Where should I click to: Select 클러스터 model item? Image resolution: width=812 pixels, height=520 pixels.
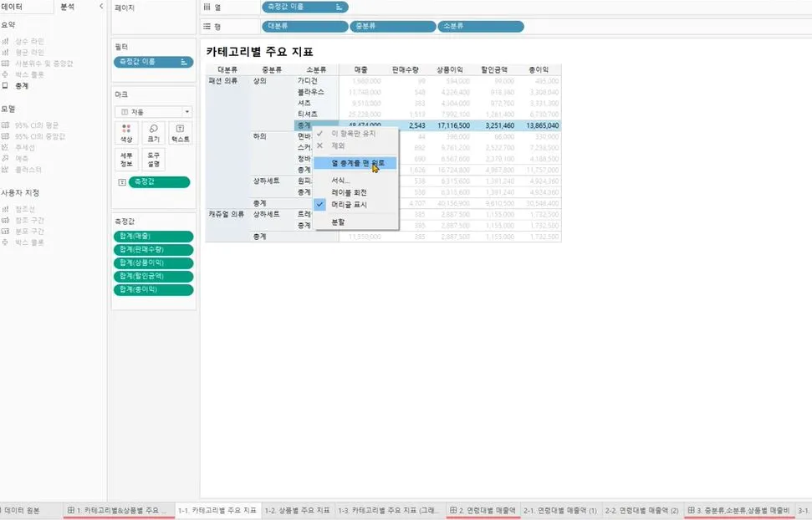28,170
